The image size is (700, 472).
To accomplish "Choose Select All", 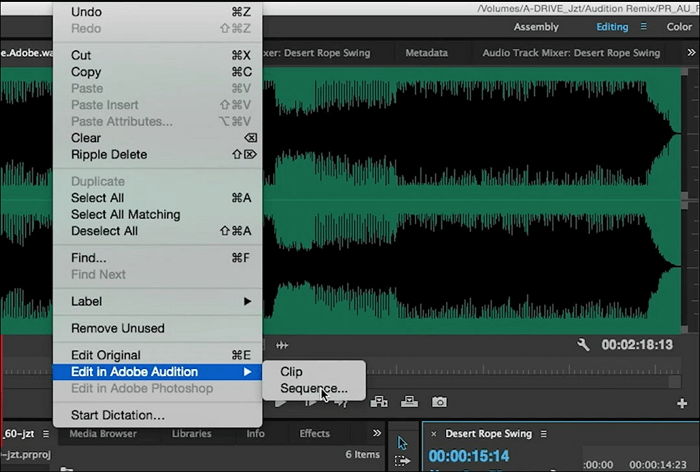I will [158, 198].
